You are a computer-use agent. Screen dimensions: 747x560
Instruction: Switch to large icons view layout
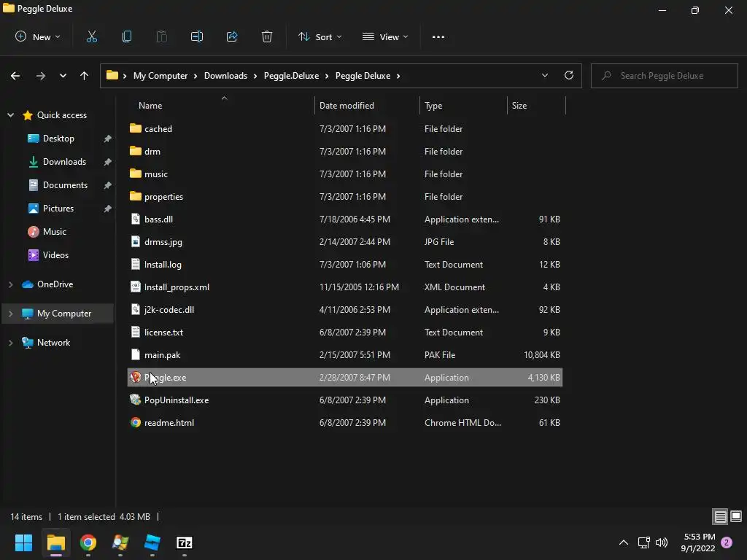coord(736,516)
